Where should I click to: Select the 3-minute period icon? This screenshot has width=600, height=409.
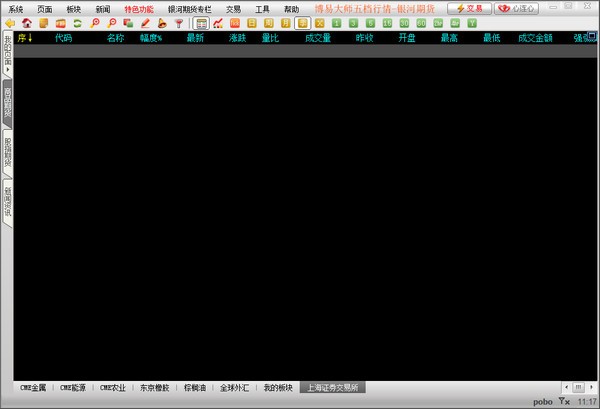(353, 23)
